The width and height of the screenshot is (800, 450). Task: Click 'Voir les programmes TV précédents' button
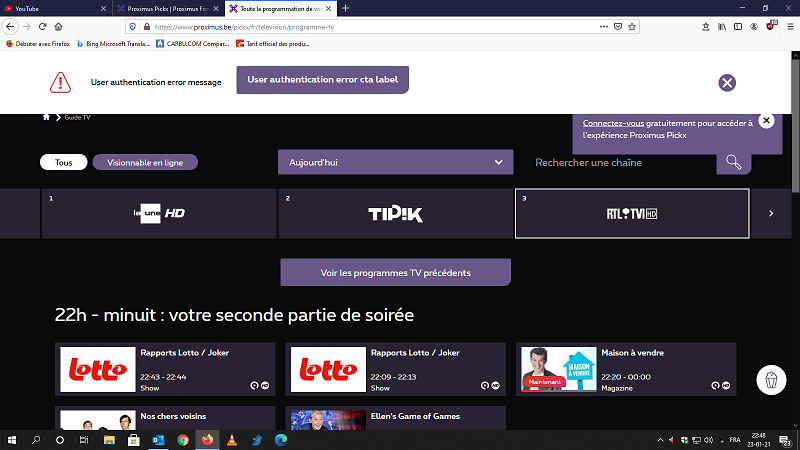395,272
